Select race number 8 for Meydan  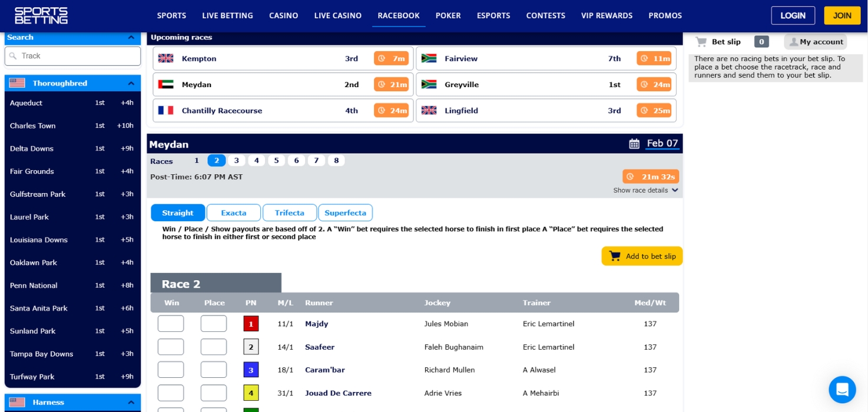[336, 161]
